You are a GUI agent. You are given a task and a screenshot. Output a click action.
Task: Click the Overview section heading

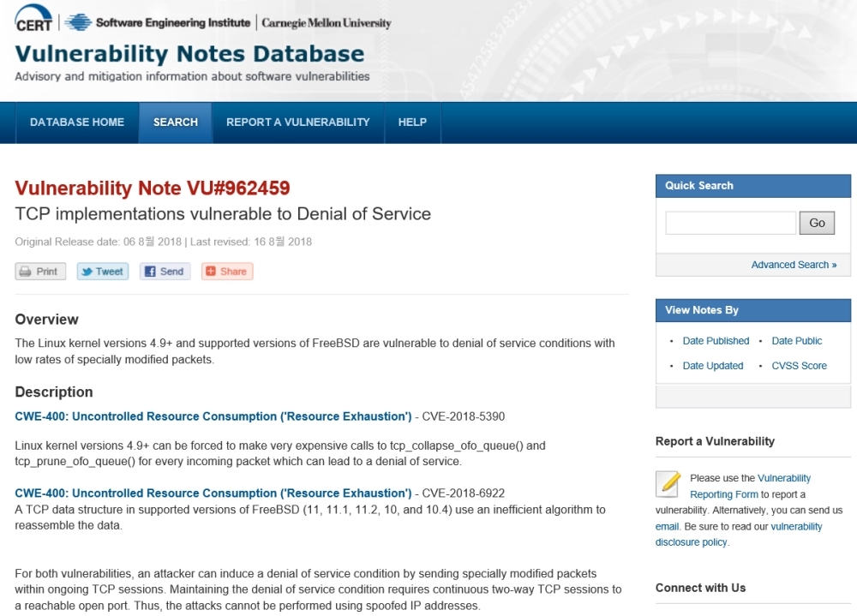tap(47, 320)
